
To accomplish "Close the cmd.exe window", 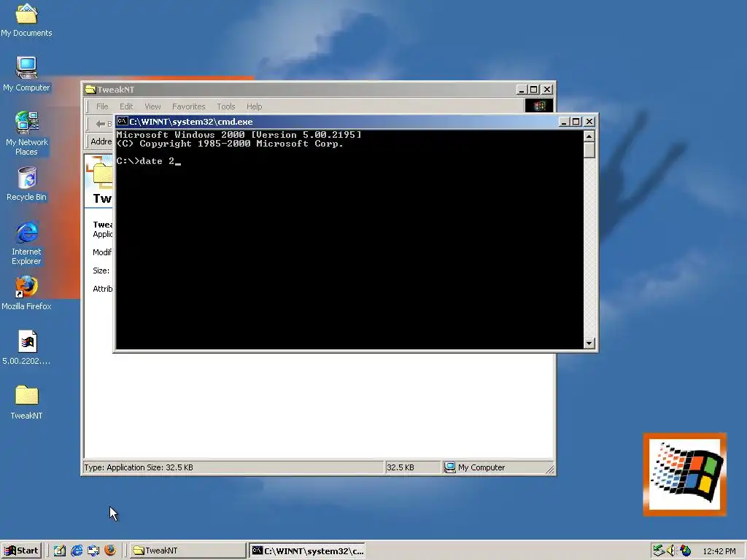I will (589, 122).
